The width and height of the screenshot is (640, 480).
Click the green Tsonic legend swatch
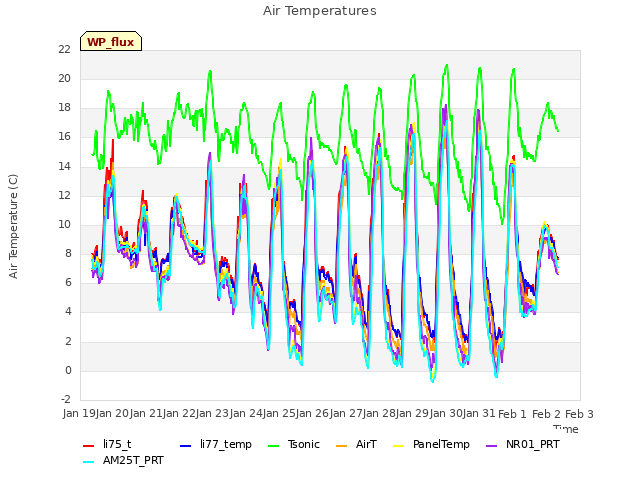tap(273, 446)
